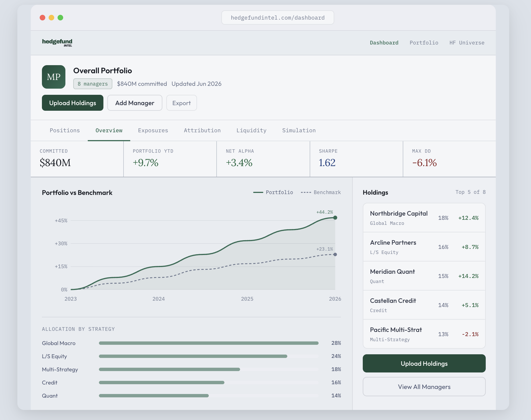This screenshot has width=531, height=420.
Task: Click the Global Macro allocation bar
Action: pyautogui.click(x=208, y=343)
